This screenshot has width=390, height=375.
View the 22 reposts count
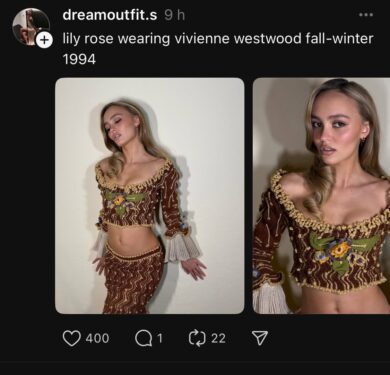[x=218, y=338]
